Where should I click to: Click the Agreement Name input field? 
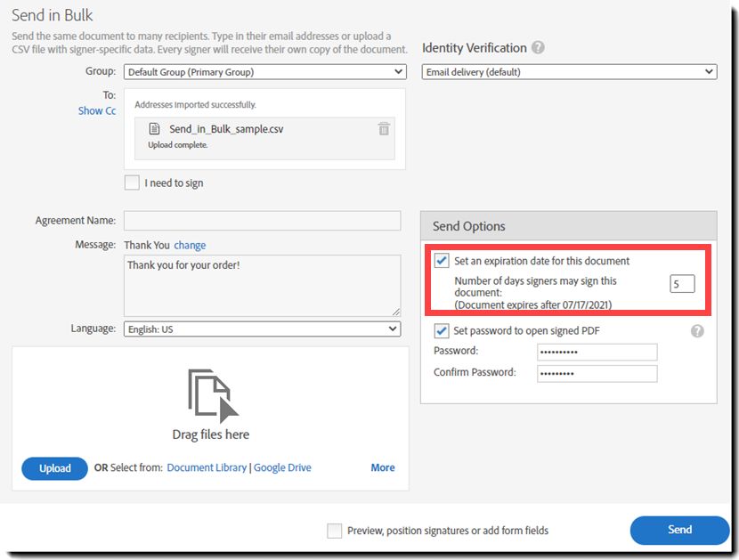(262, 221)
